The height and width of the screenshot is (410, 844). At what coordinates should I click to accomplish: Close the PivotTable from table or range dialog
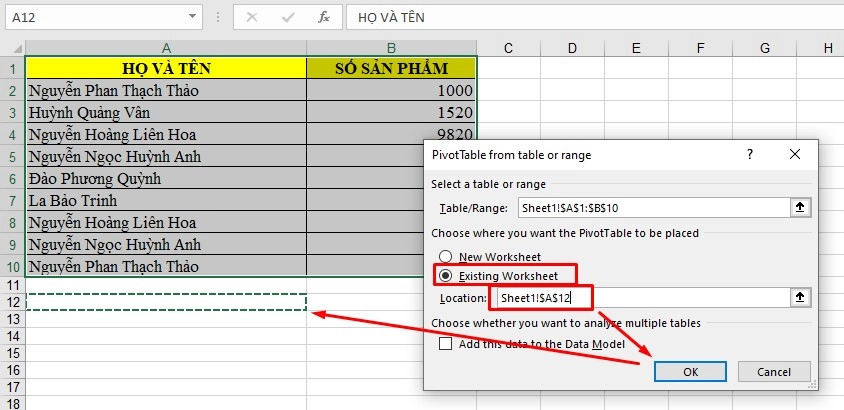coord(795,155)
